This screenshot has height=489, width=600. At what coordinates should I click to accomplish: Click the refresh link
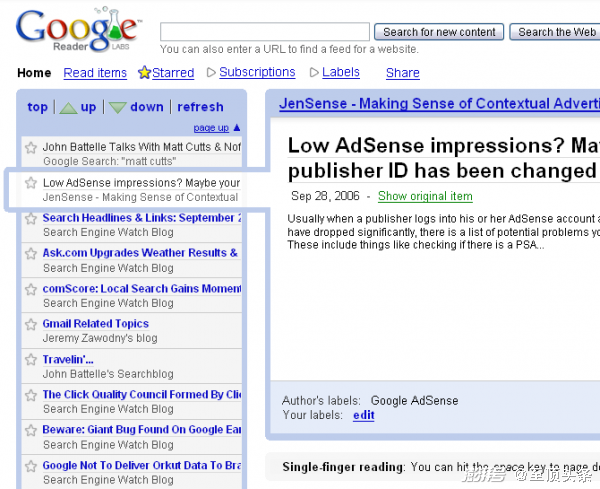(x=200, y=107)
